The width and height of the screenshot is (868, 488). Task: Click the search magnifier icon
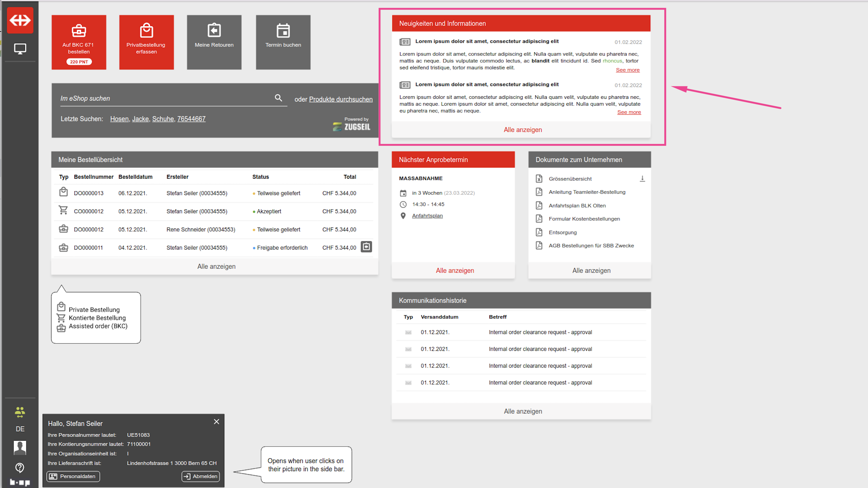(278, 98)
